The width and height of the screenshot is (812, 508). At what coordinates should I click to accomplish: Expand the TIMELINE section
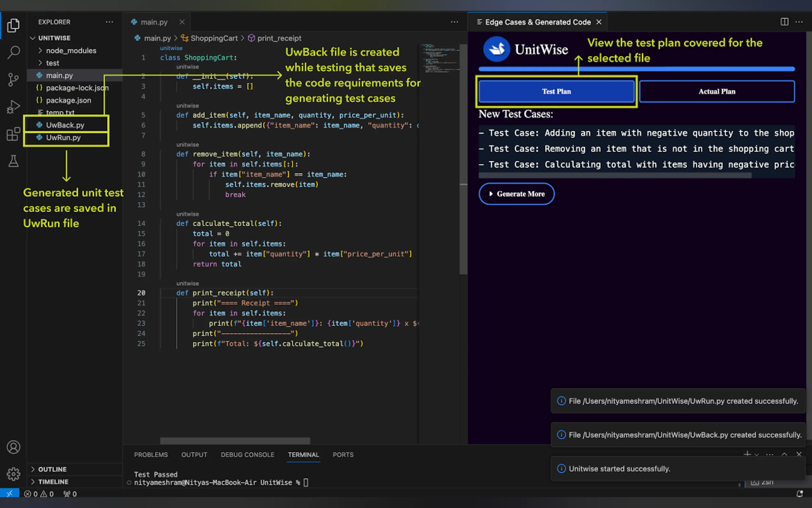tap(53, 481)
